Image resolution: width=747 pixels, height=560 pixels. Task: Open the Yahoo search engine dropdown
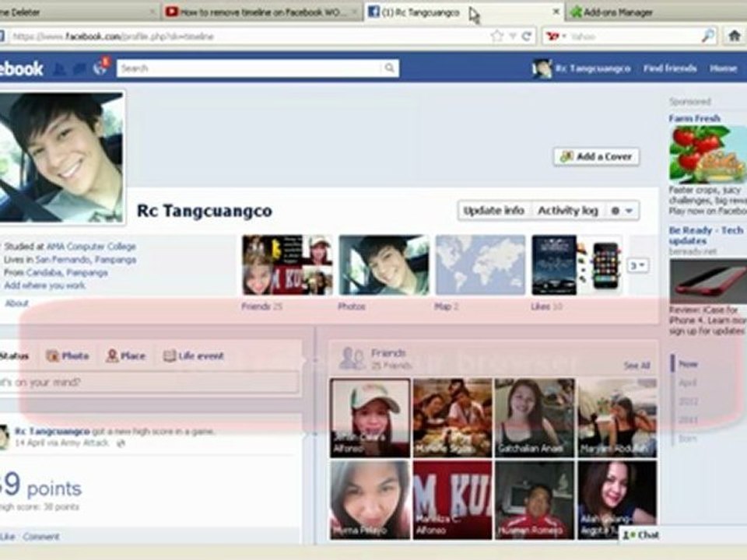[x=556, y=37]
